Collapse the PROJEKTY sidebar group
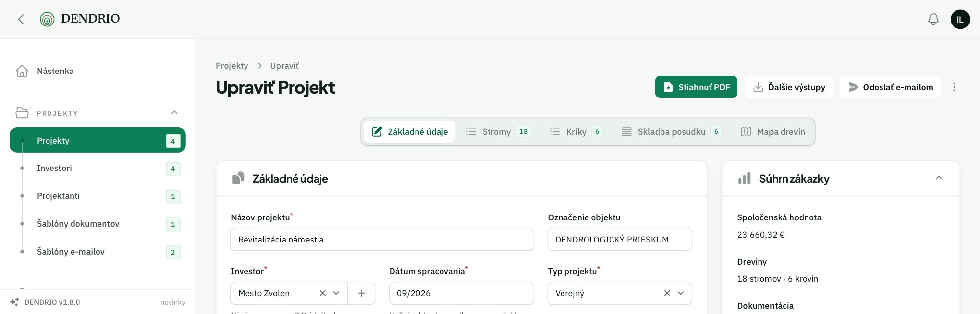Image resolution: width=980 pixels, height=314 pixels. click(174, 113)
